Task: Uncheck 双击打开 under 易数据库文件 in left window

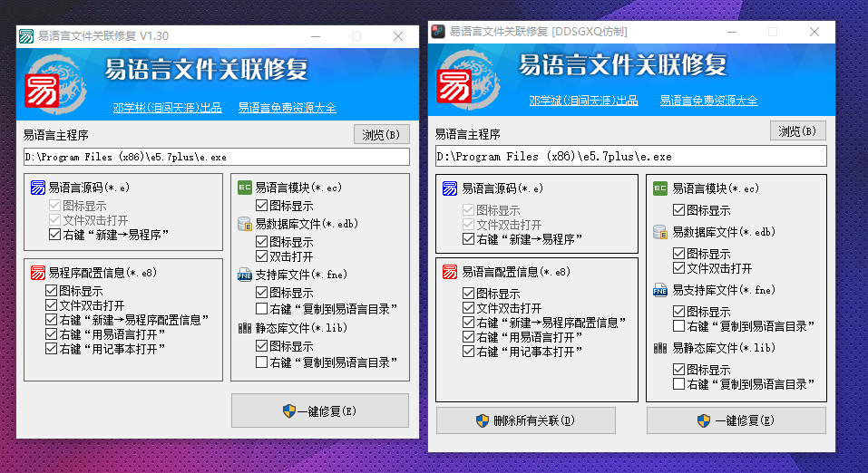Action: point(261,256)
